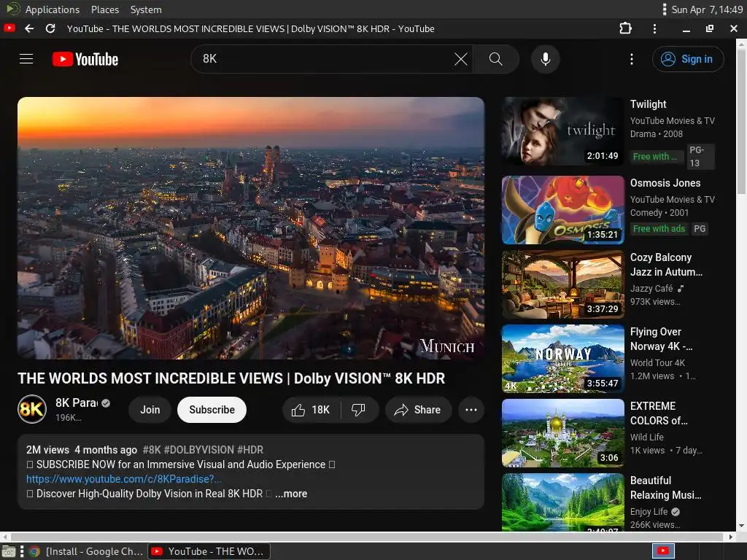747x560 pixels.
Task: Start voice search with the microphone
Action: (546, 59)
